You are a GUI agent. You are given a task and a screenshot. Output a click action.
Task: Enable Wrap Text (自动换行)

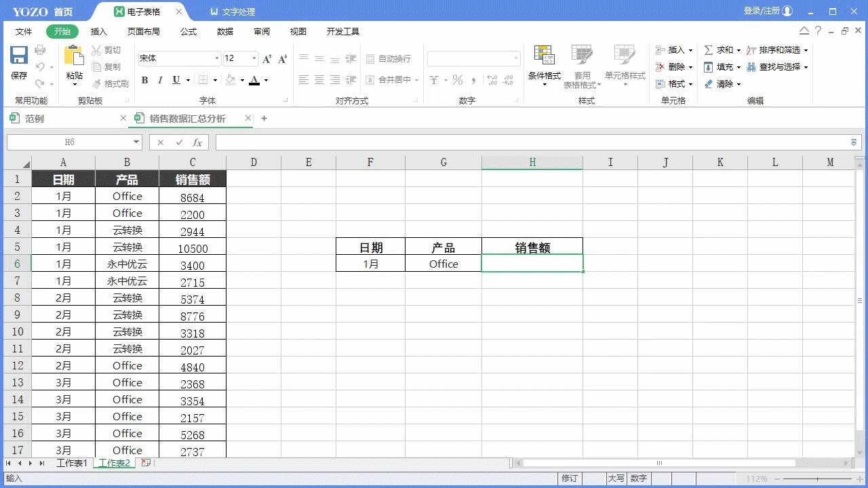(390, 58)
